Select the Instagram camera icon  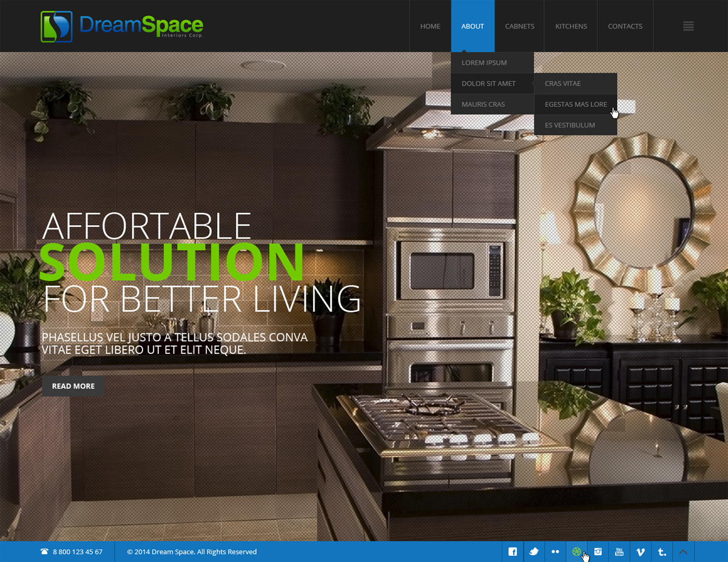pos(598,552)
